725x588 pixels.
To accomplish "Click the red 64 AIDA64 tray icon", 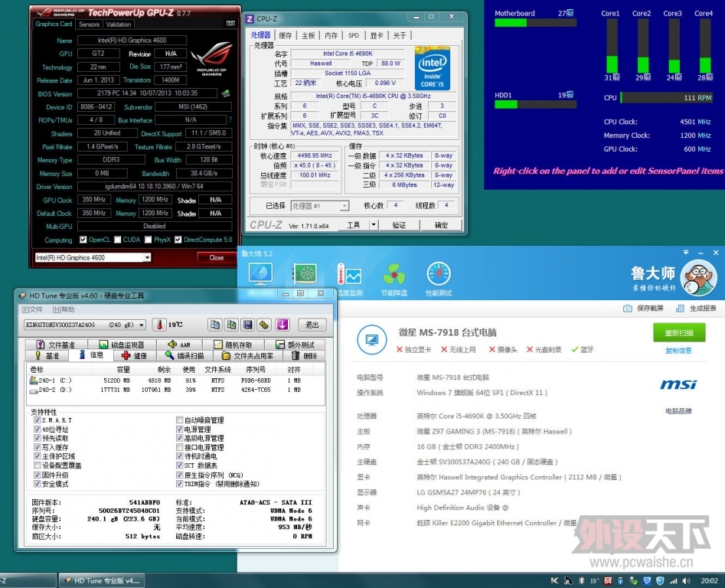I will (x=608, y=580).
